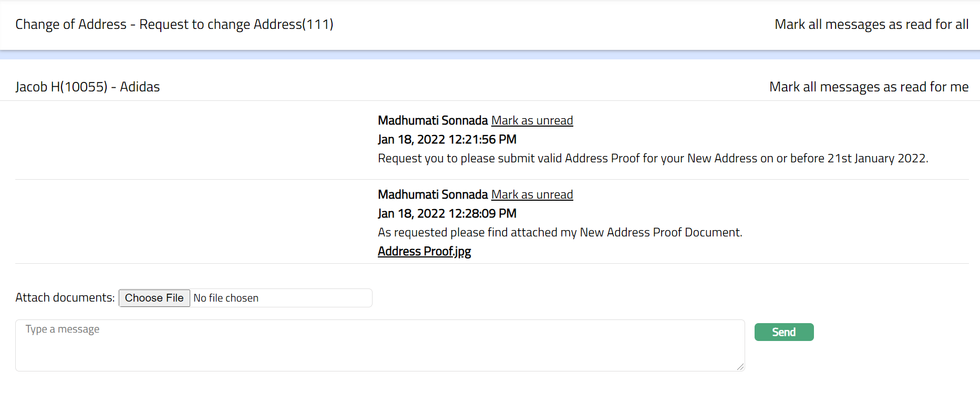Open the Address Proof.jpg attachment

(424, 252)
